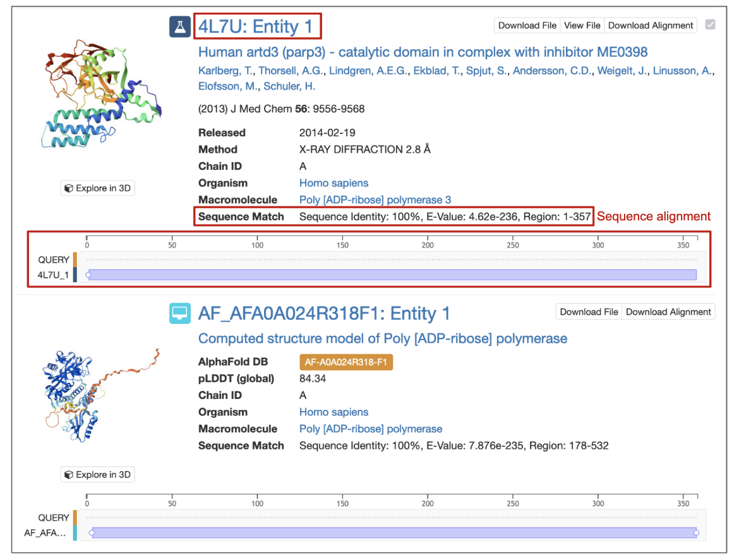Click the computed model monitor icon
The height and width of the screenshot is (560, 739).
click(180, 313)
